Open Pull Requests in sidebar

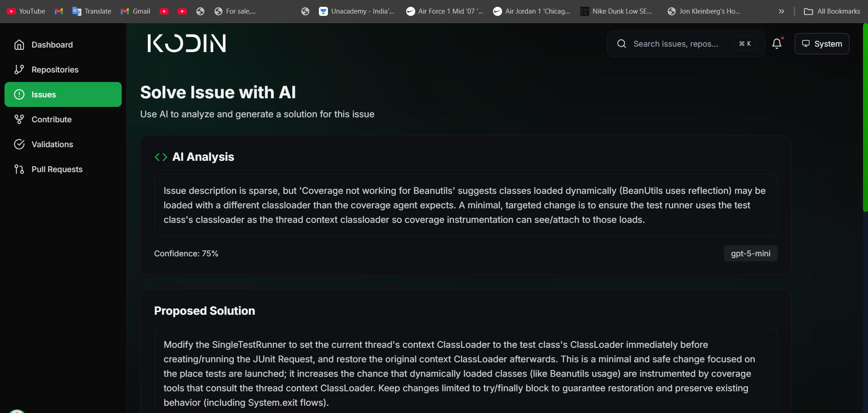(x=63, y=169)
